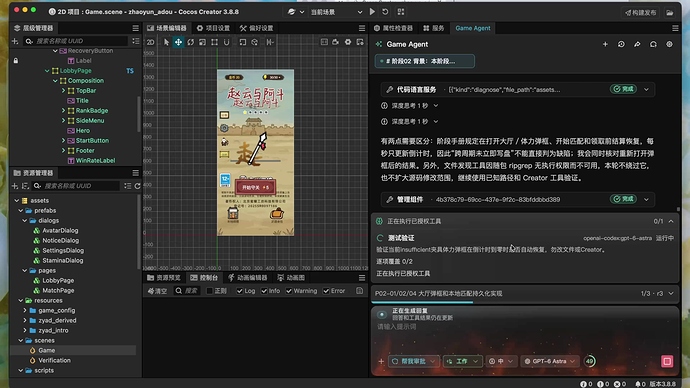The image size is (690, 388).
Task: Toggle the Log checkbox
Action: (x=239, y=291)
